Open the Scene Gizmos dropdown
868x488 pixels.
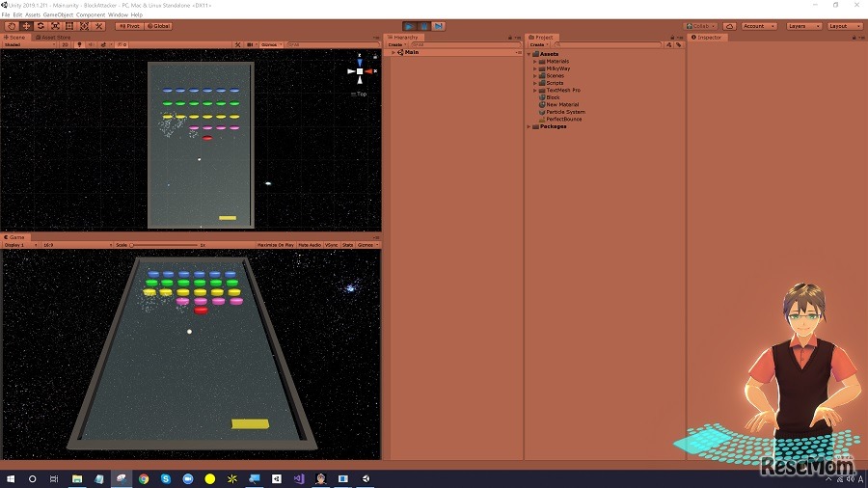[x=271, y=44]
